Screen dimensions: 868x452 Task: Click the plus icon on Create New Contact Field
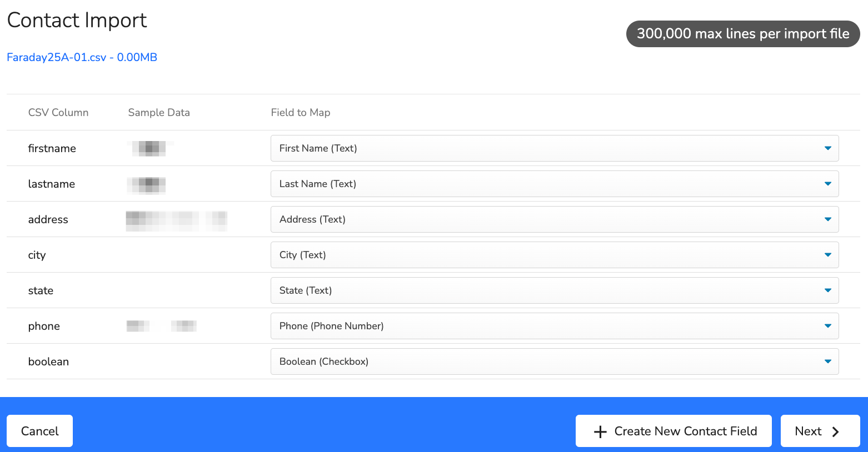[x=600, y=431]
